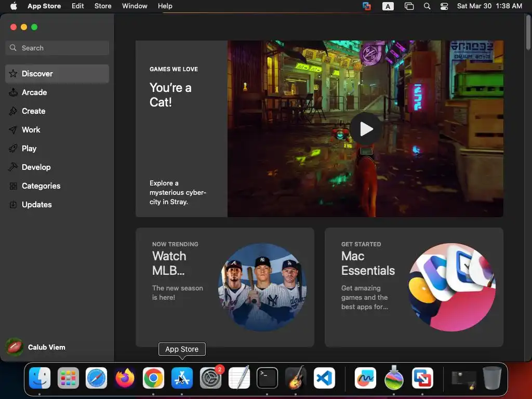Select Arcade in the sidebar
Screen dimensions: 532x399
(x=57, y=92)
